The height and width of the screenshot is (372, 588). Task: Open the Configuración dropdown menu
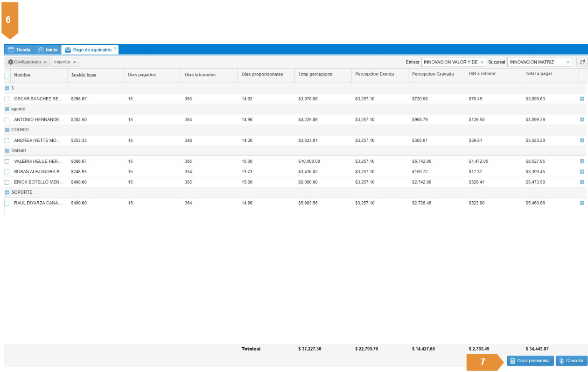pyautogui.click(x=27, y=62)
